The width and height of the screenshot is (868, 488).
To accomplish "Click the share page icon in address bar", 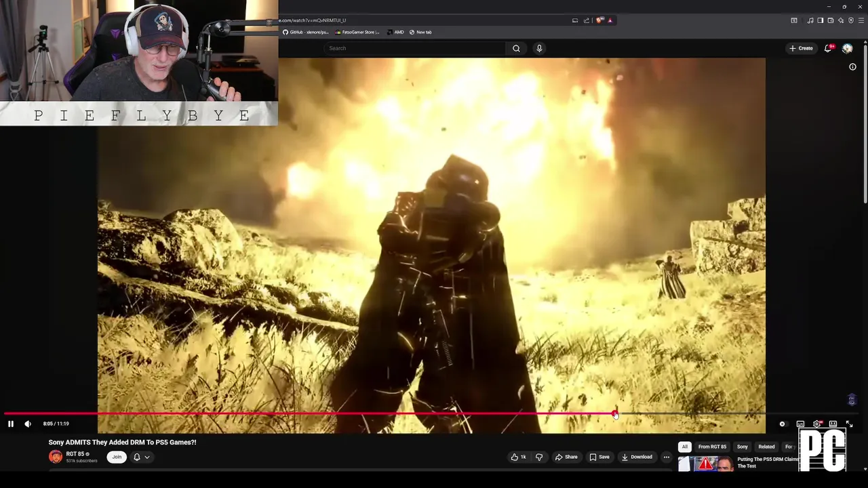I will pyautogui.click(x=587, y=20).
